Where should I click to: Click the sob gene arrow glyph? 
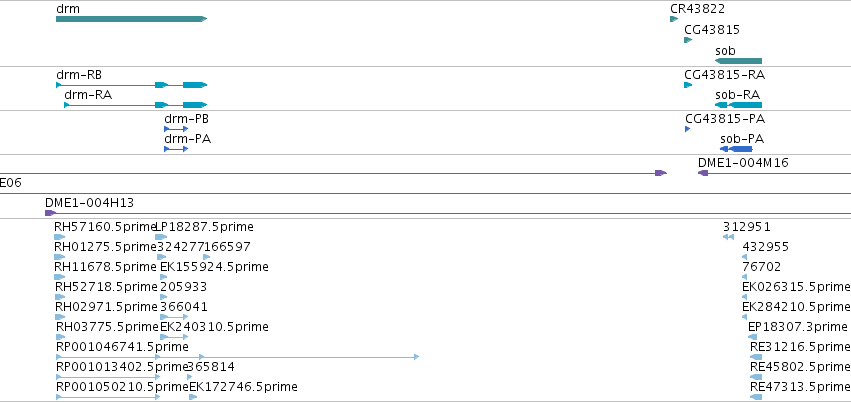tap(738, 61)
